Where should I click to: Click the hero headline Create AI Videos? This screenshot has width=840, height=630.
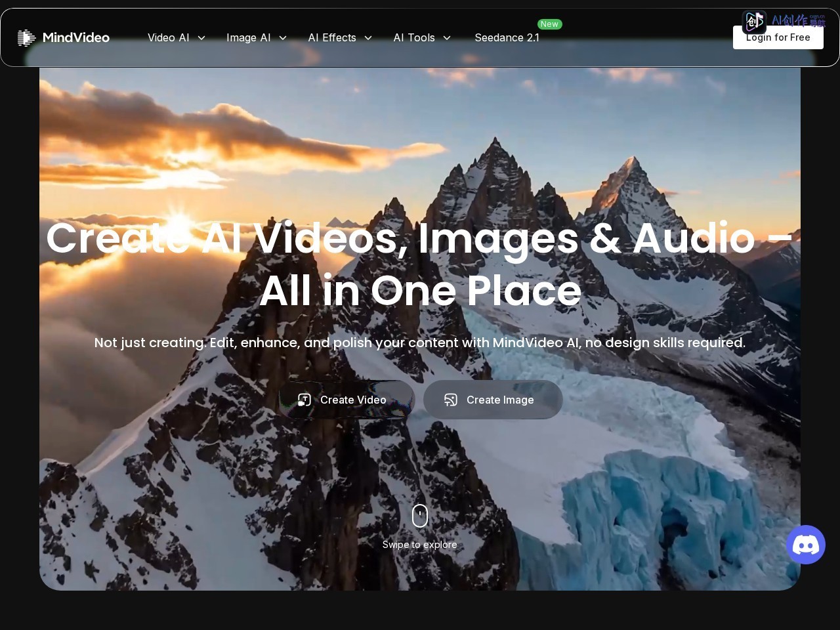(420, 264)
